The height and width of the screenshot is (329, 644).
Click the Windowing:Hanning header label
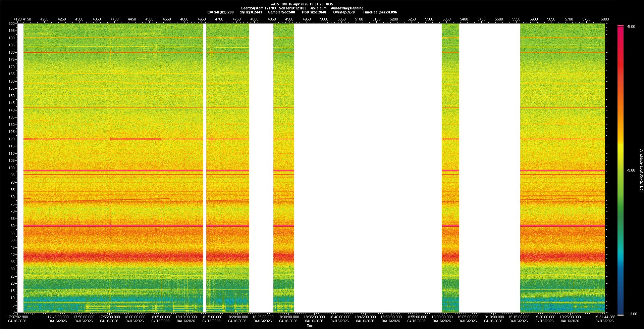(347, 8)
